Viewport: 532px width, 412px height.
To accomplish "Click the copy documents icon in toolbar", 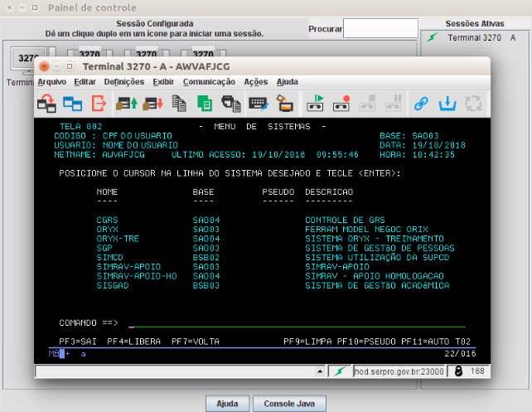I will pos(179,104).
